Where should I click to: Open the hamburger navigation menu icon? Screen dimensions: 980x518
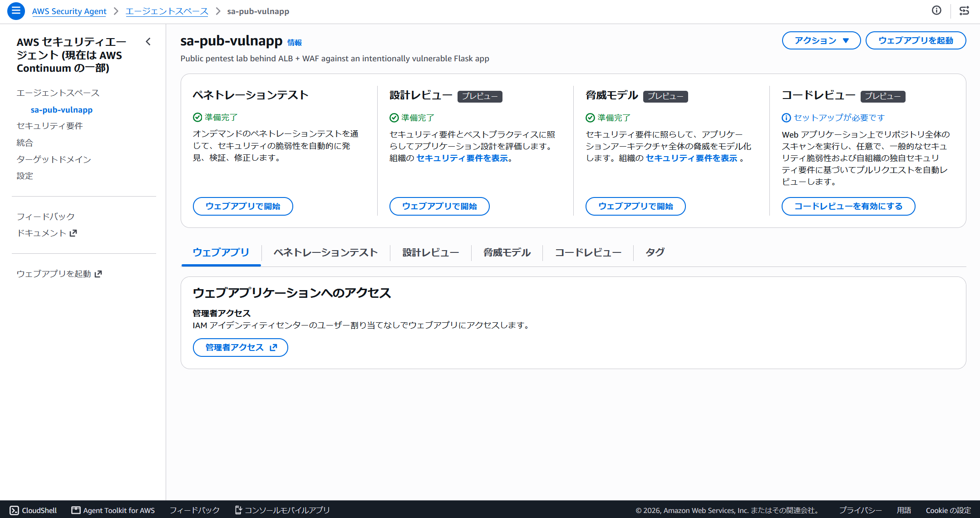pyautogui.click(x=16, y=11)
